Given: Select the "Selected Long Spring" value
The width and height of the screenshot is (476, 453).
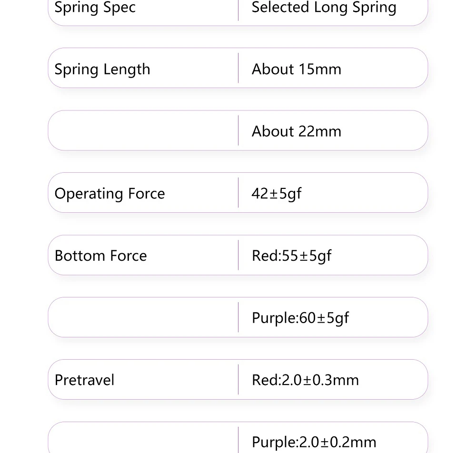Looking at the screenshot, I should pos(324,8).
